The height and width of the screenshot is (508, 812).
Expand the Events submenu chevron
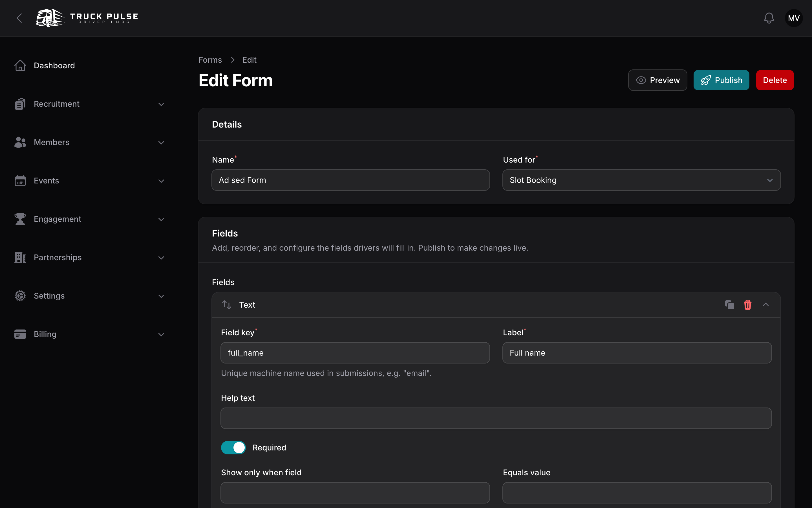(x=161, y=181)
